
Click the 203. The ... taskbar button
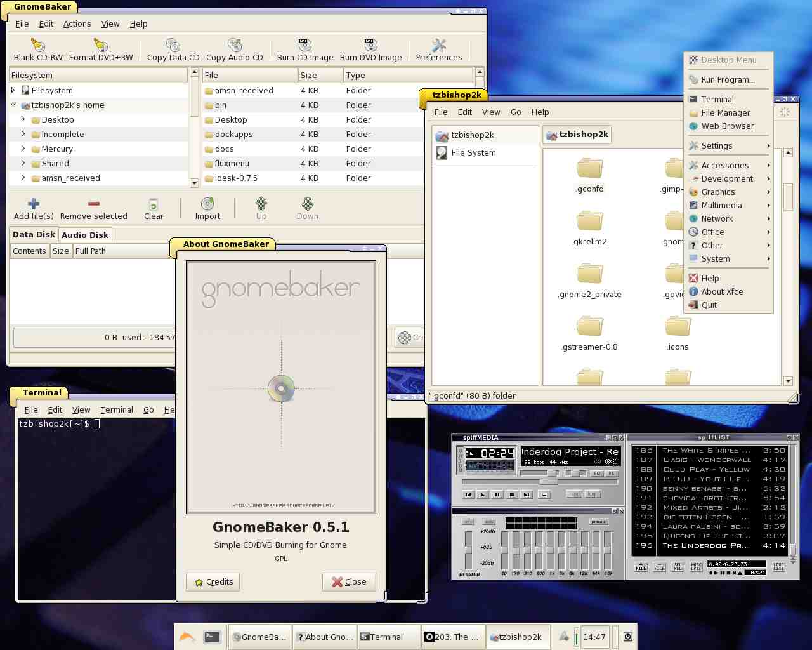(453, 637)
